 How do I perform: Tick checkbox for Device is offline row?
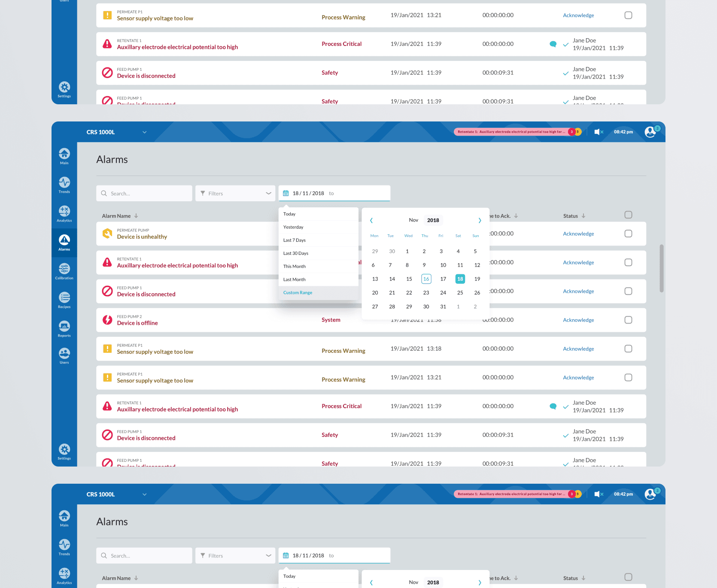pos(628,320)
